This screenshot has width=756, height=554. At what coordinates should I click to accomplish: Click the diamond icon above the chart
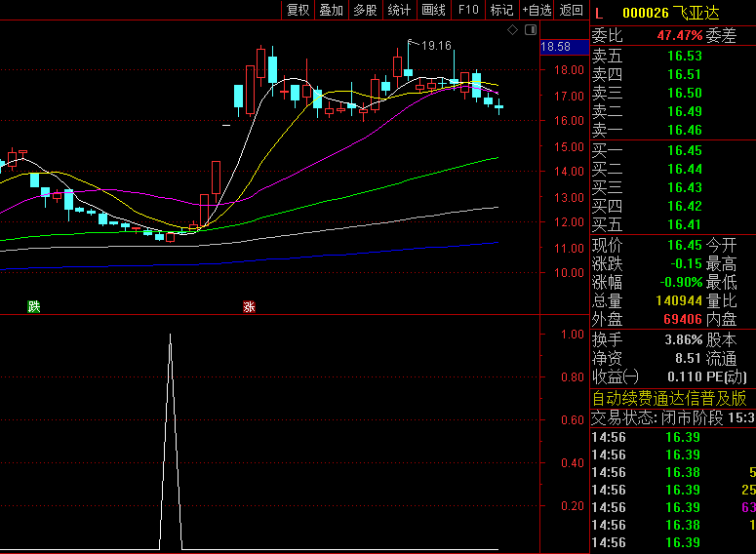(512, 30)
